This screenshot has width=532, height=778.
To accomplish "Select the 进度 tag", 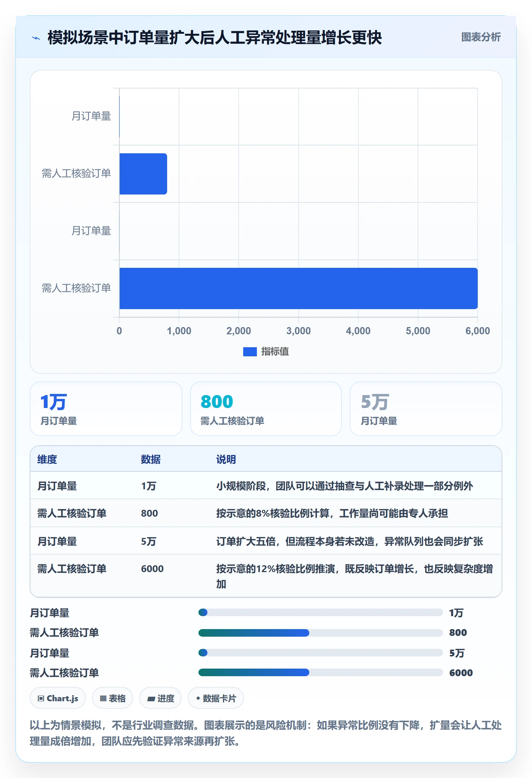I will (x=160, y=698).
